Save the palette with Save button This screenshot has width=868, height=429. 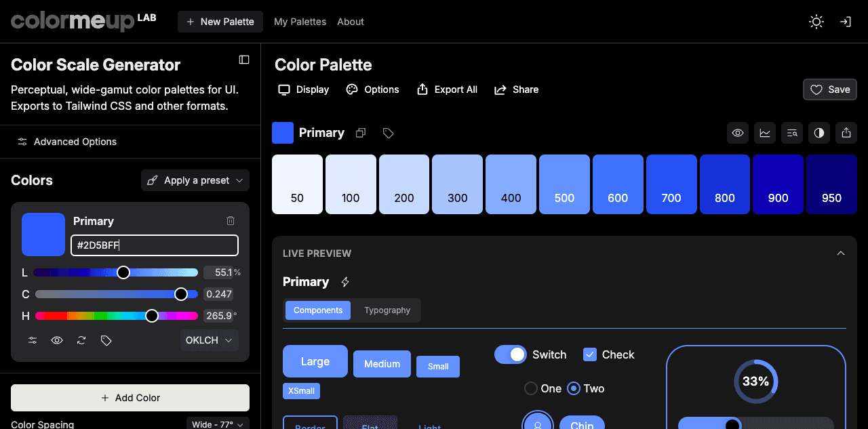pyautogui.click(x=830, y=89)
